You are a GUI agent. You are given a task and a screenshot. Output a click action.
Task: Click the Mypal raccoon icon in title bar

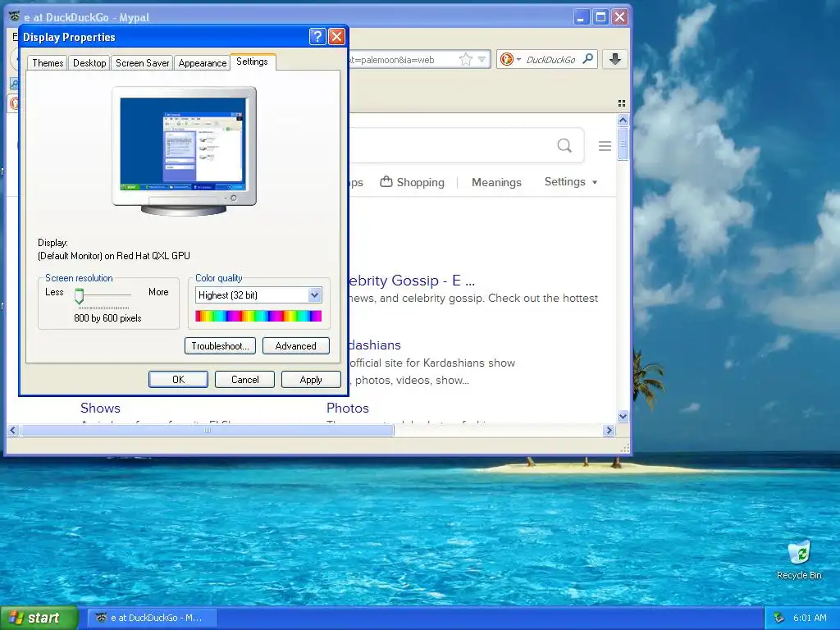tap(15, 16)
